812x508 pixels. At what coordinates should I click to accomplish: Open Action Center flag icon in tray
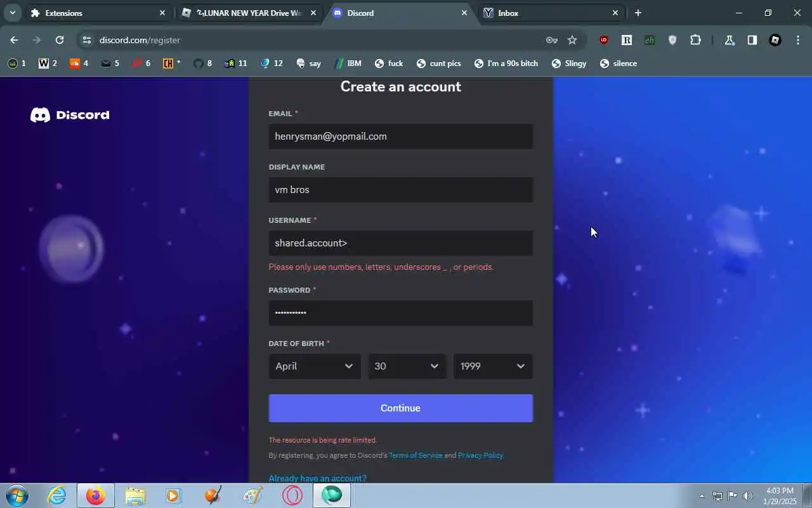(x=732, y=496)
